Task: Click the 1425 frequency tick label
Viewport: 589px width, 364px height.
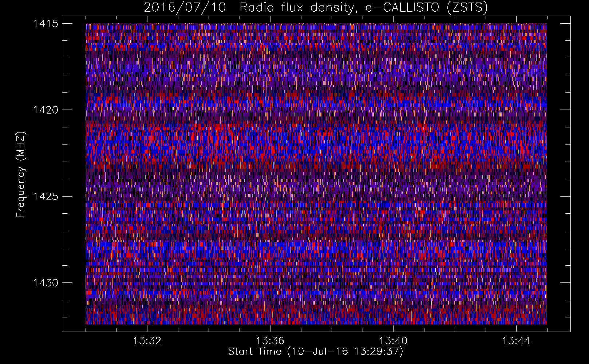Action: tap(46, 197)
